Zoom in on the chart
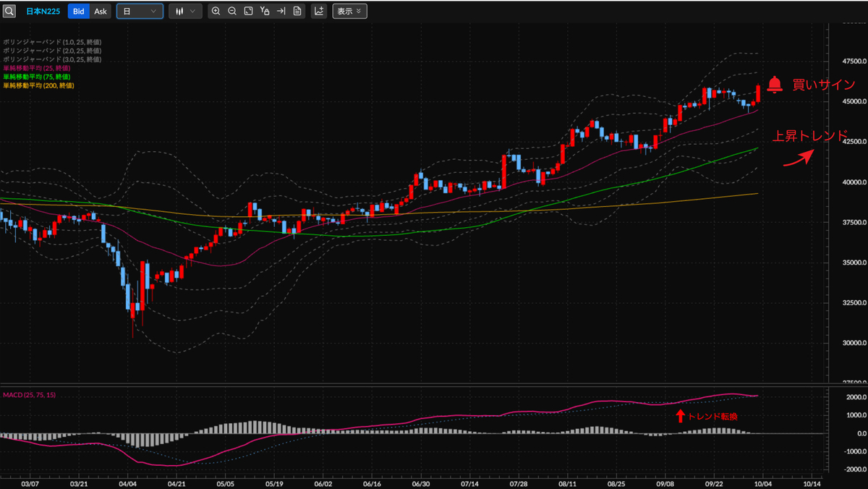 coord(216,12)
